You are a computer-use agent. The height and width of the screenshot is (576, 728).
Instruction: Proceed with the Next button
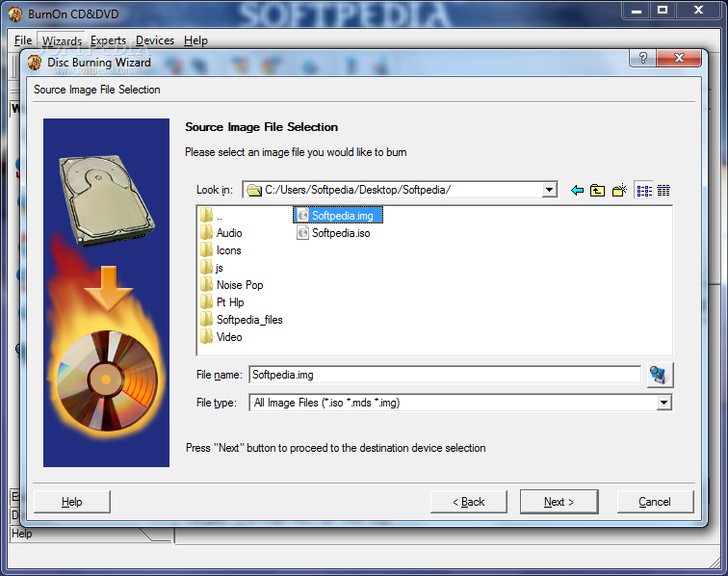(x=559, y=502)
